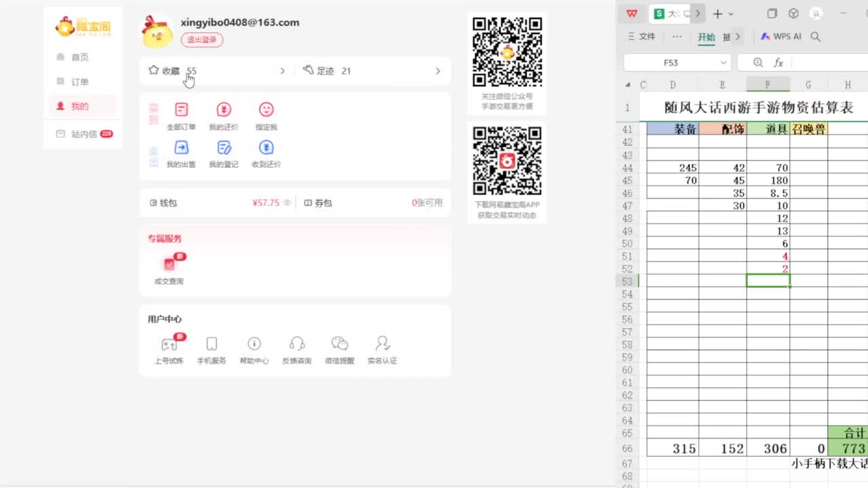This screenshot has width=868, height=488.
Task: Open the 文件 file menu
Action: 642,37
